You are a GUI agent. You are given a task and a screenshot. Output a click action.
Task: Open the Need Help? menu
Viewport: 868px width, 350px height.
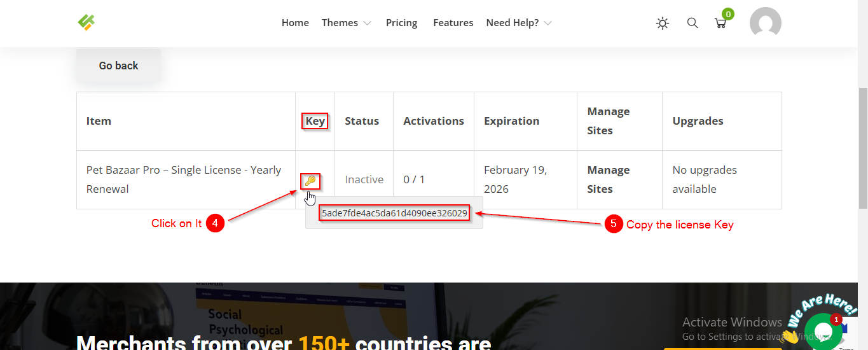pos(513,23)
